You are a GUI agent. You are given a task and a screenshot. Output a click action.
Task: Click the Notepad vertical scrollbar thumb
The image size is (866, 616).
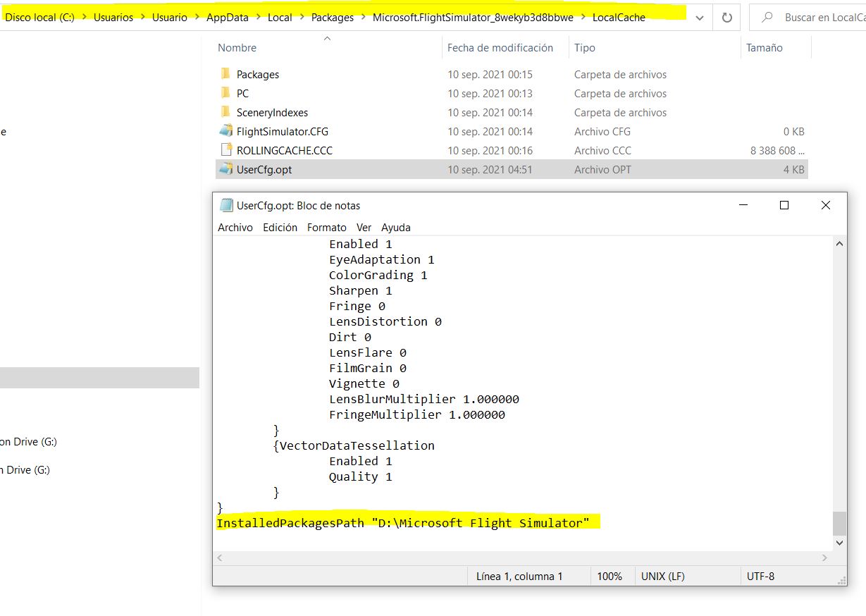click(x=839, y=524)
